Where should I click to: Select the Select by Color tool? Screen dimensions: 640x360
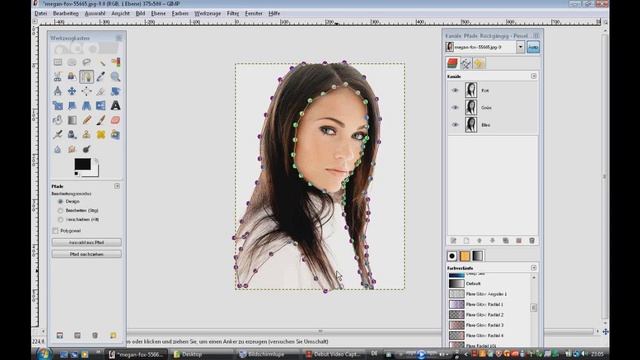(x=116, y=62)
